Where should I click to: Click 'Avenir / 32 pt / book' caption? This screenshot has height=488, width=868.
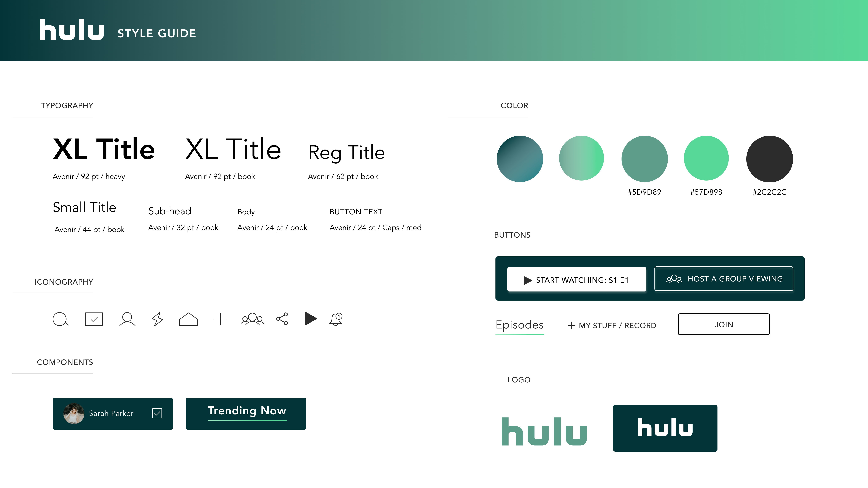pos(183,228)
